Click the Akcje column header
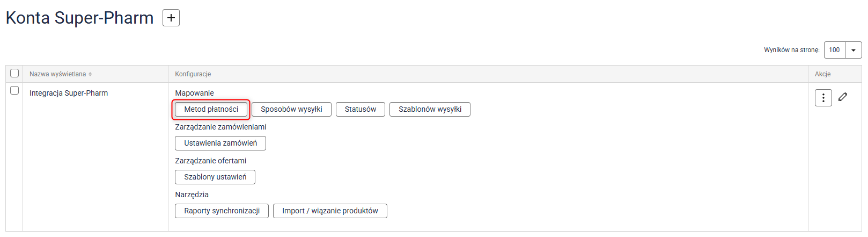The width and height of the screenshot is (868, 237). click(x=822, y=74)
